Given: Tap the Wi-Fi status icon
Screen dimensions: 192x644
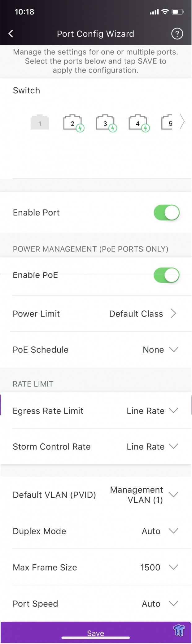Looking at the screenshot, I should (x=165, y=12).
